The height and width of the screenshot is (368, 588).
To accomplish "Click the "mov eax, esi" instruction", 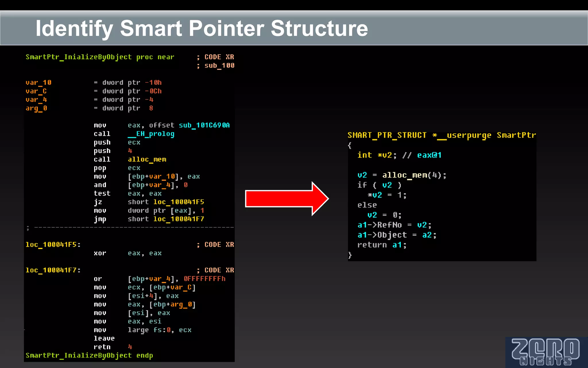I will 127,322.
